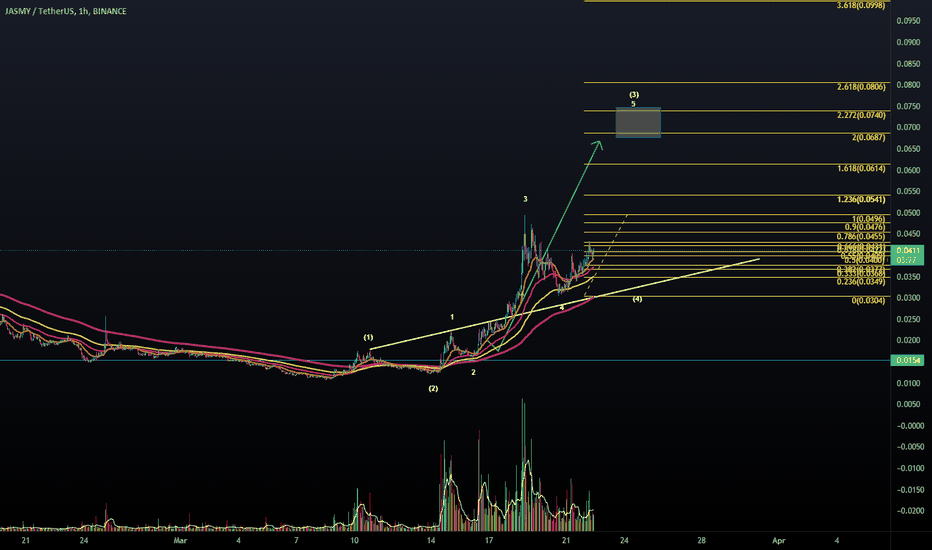Click the 0.0154 horizontal line price tag

[908, 360]
